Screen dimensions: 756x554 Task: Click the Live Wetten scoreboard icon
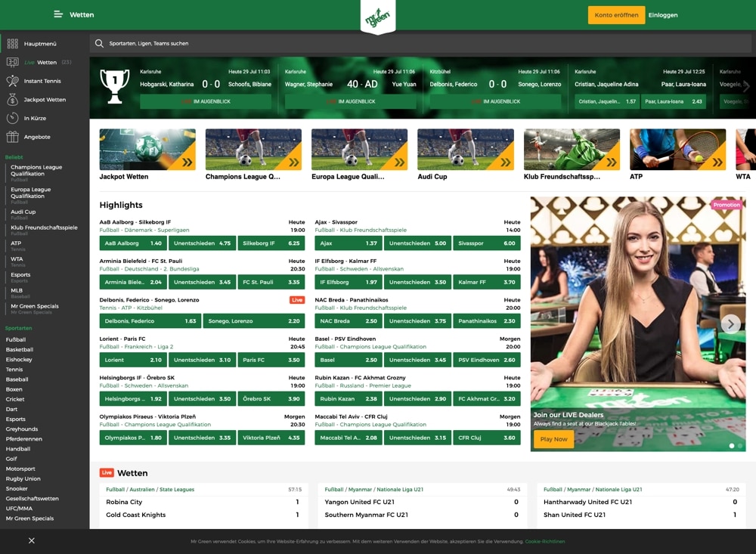[13, 62]
